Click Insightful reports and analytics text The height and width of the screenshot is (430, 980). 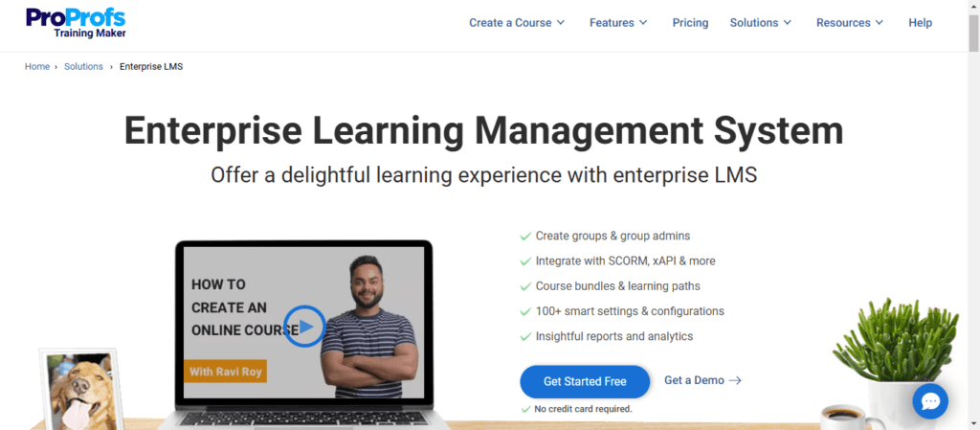point(614,336)
